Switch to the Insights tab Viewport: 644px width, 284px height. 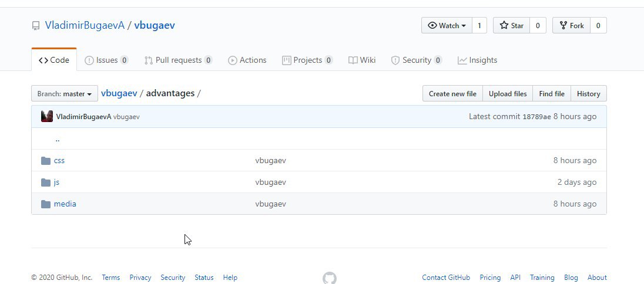point(477,60)
